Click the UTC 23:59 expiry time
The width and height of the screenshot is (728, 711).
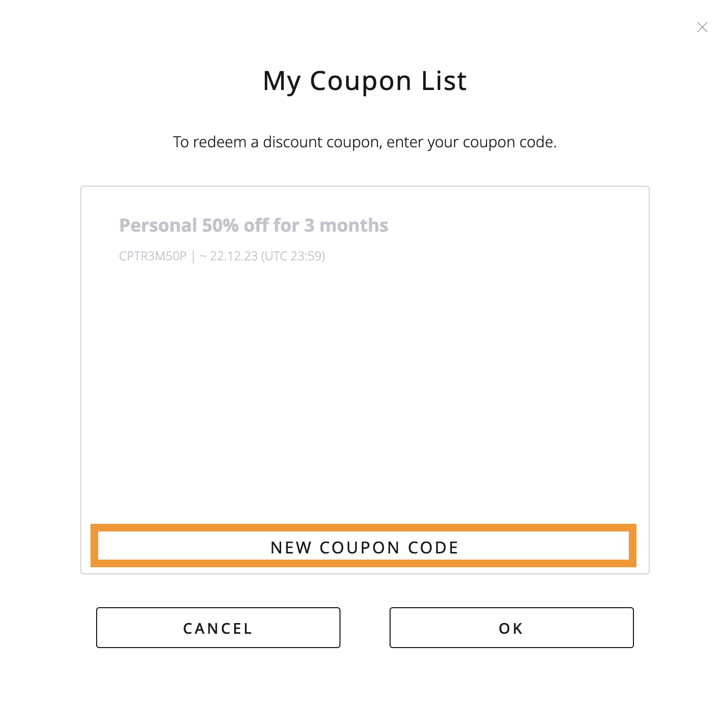pos(293,256)
